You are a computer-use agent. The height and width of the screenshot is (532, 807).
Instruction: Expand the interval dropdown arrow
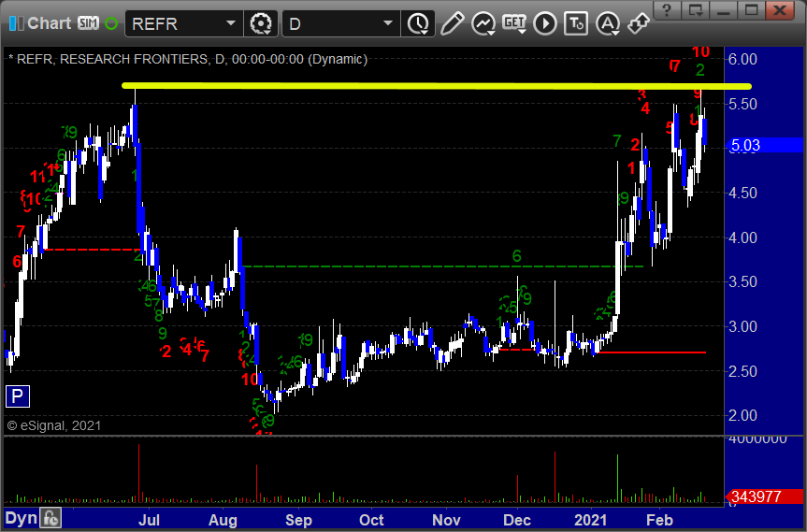[389, 23]
